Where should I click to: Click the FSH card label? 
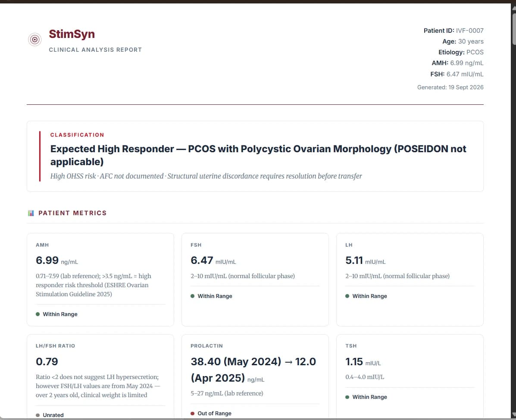pos(196,245)
